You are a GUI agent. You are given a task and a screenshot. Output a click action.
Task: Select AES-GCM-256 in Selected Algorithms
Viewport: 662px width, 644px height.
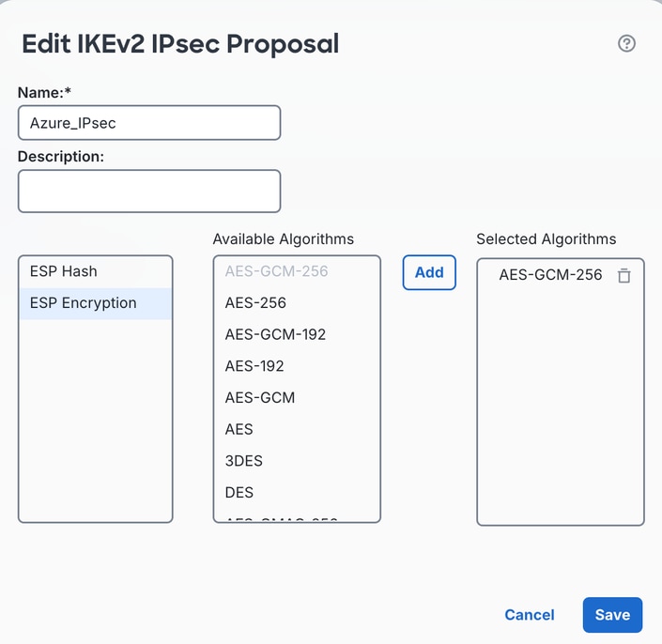point(550,275)
